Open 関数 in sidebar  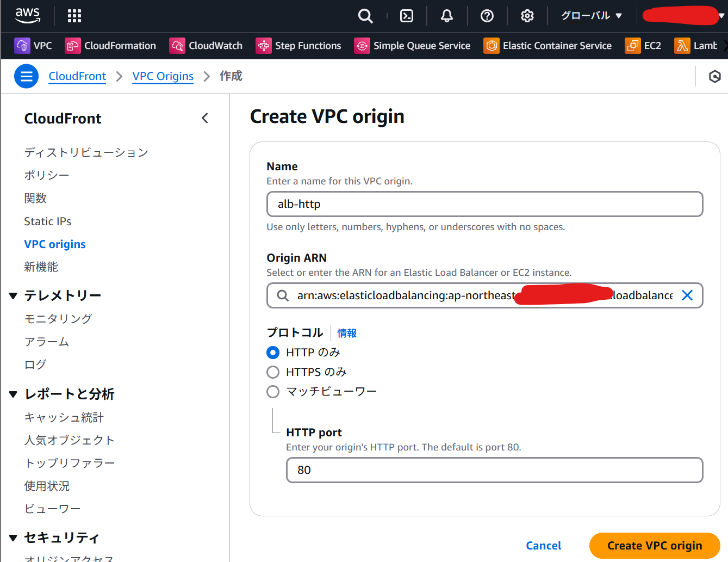pyautogui.click(x=35, y=198)
